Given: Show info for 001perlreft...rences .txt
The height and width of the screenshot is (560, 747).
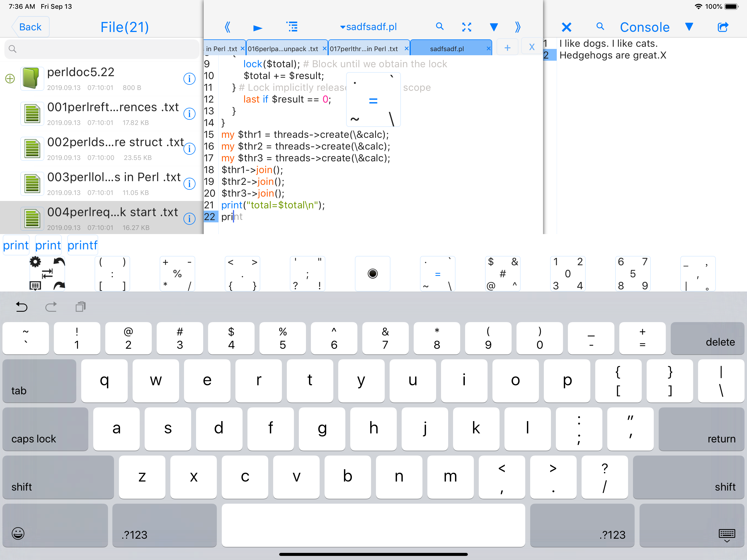Looking at the screenshot, I should (x=189, y=114).
